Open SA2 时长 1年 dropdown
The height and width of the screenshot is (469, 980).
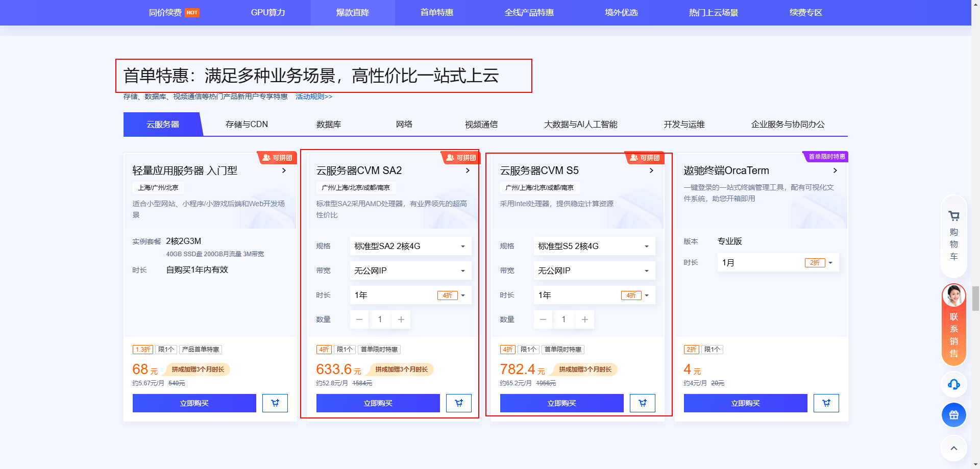[410, 295]
